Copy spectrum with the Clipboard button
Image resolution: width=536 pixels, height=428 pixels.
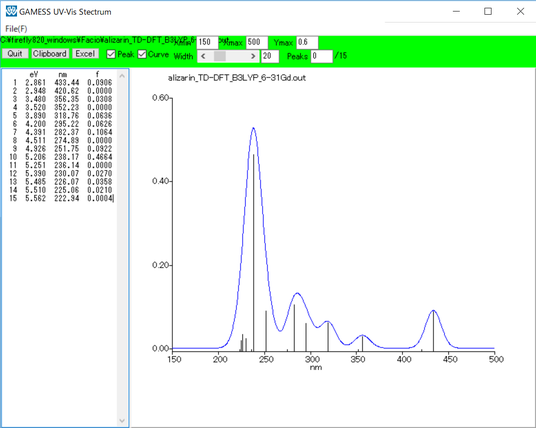(x=50, y=54)
